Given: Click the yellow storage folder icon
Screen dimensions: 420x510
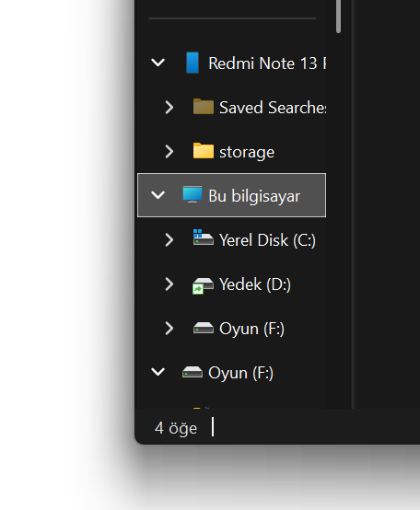Looking at the screenshot, I should 204,151.
